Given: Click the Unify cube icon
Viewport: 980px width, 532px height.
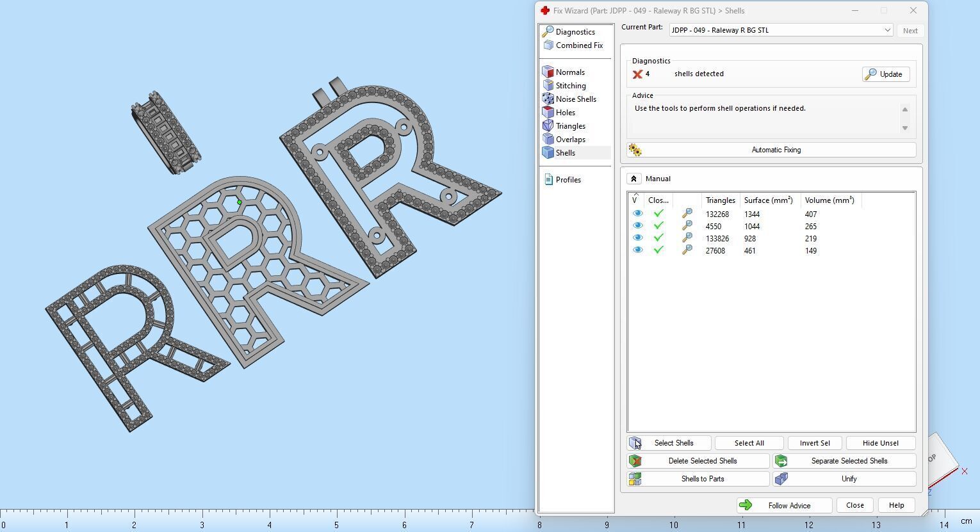Looking at the screenshot, I should click(781, 479).
